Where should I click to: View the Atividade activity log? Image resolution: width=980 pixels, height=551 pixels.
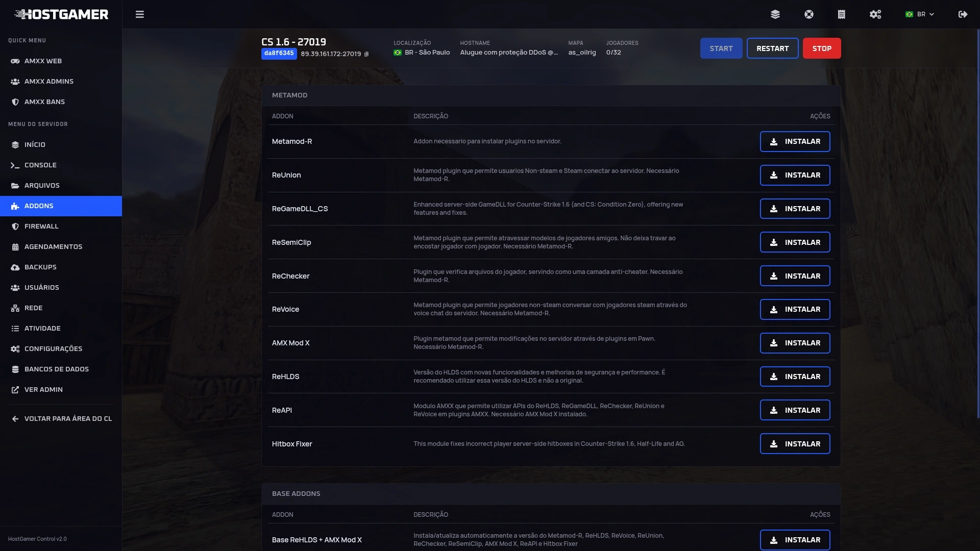tap(61, 328)
